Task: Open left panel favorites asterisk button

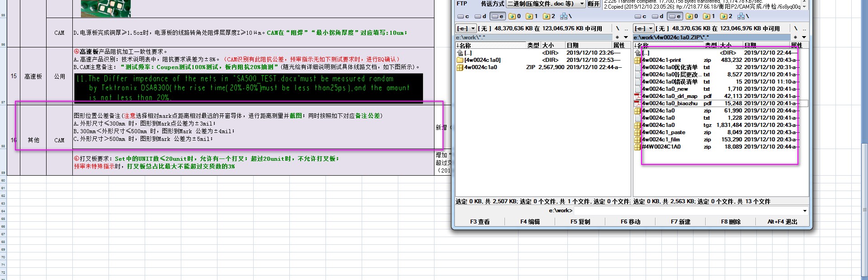Action: (x=618, y=37)
